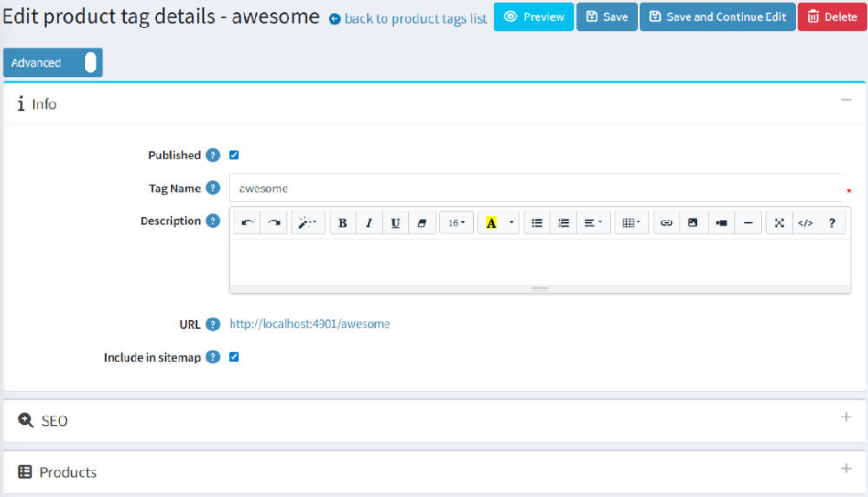Undo the last editor action
The image size is (868, 497).
(x=247, y=223)
